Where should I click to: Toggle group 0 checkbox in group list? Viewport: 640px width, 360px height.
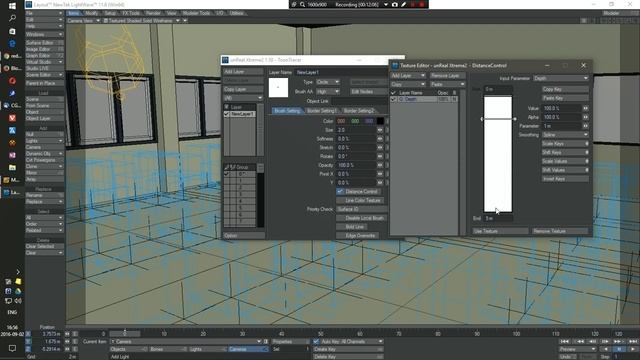click(x=227, y=174)
